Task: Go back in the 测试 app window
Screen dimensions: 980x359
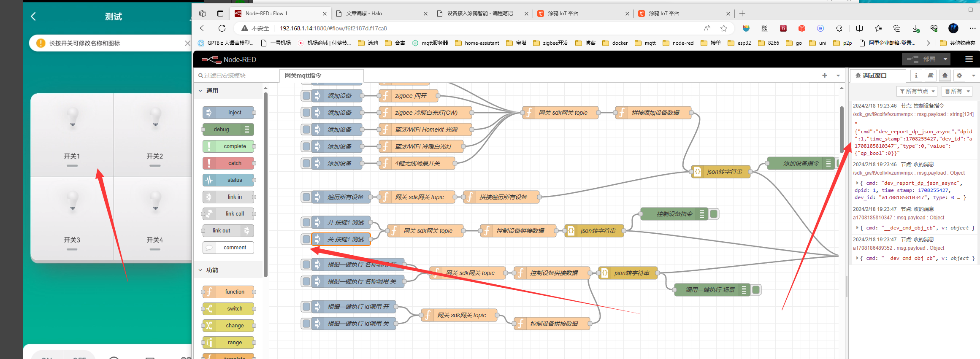Action: coord(33,16)
